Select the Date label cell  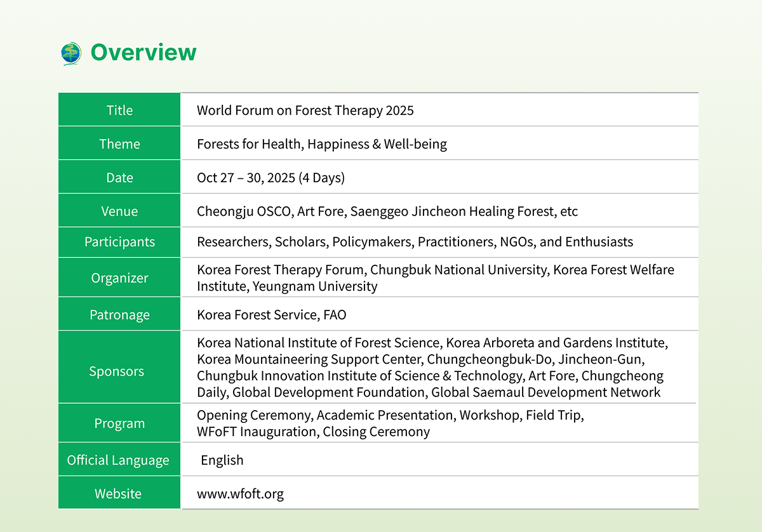point(119,177)
